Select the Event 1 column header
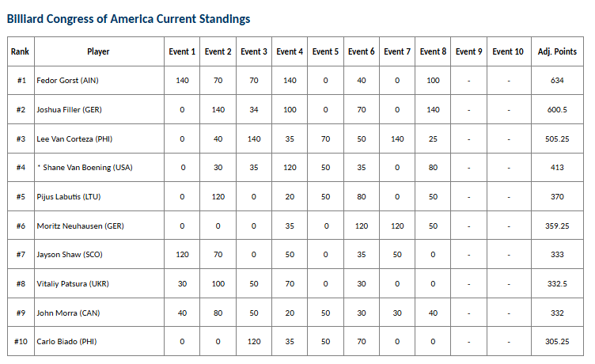This screenshot has width=595, height=364. click(x=182, y=51)
